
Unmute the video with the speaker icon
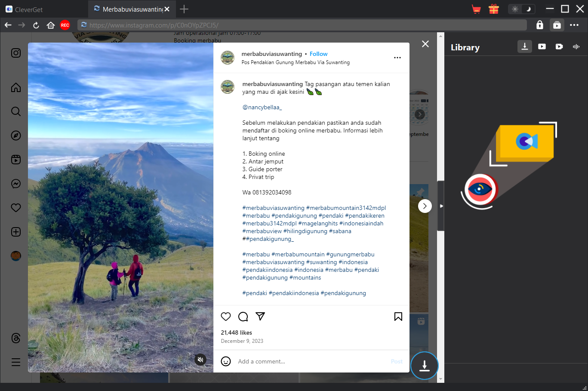point(200,360)
